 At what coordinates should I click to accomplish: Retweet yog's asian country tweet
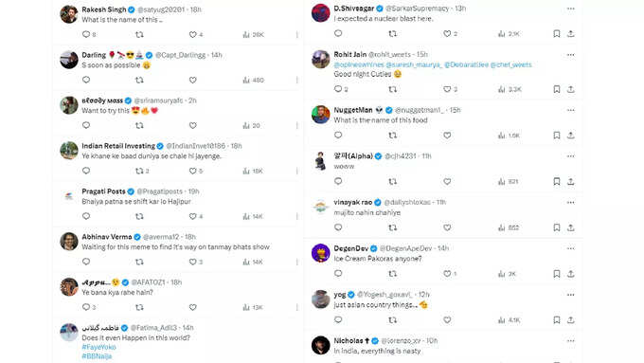393,319
